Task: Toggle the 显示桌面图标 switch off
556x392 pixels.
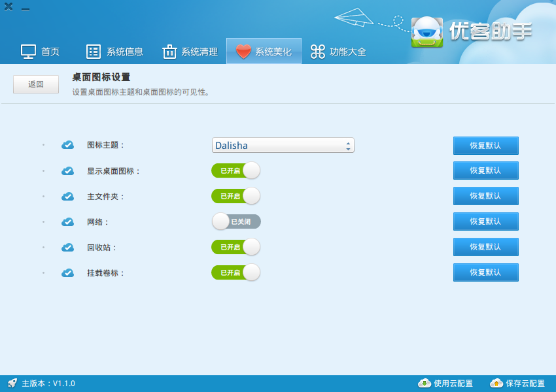Action: point(235,171)
